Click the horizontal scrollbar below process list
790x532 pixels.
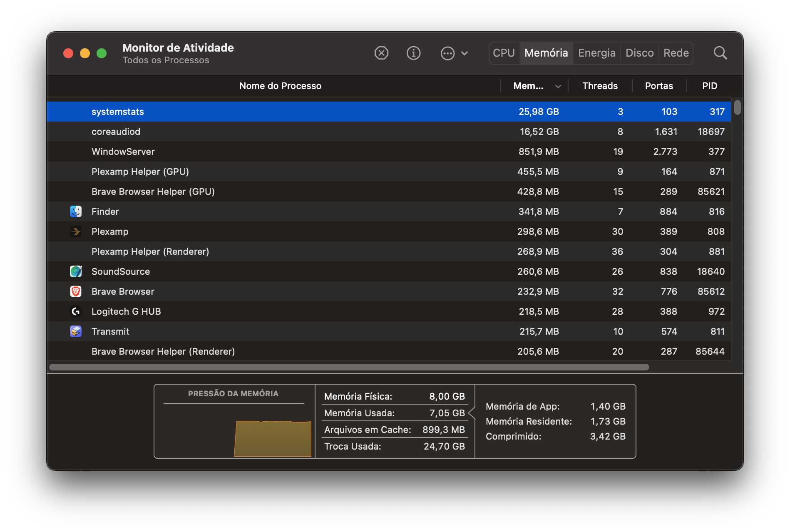point(349,367)
